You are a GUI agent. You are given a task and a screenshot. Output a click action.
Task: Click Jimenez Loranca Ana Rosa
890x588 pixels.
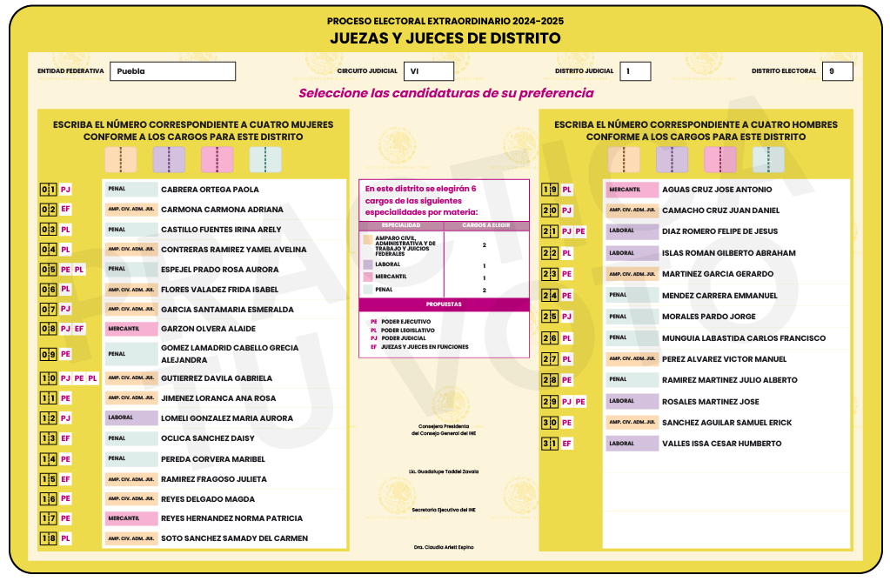(218, 398)
